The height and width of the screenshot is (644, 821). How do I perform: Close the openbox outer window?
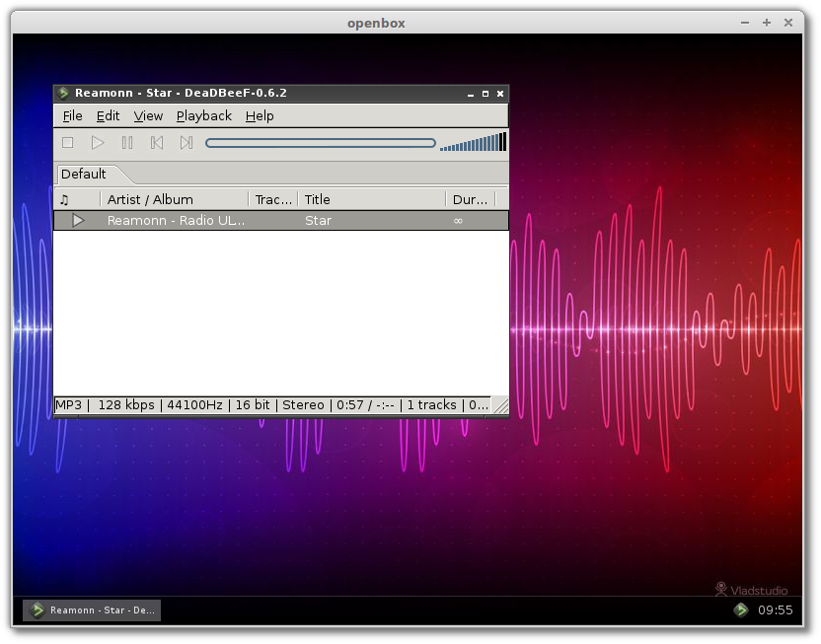point(788,23)
